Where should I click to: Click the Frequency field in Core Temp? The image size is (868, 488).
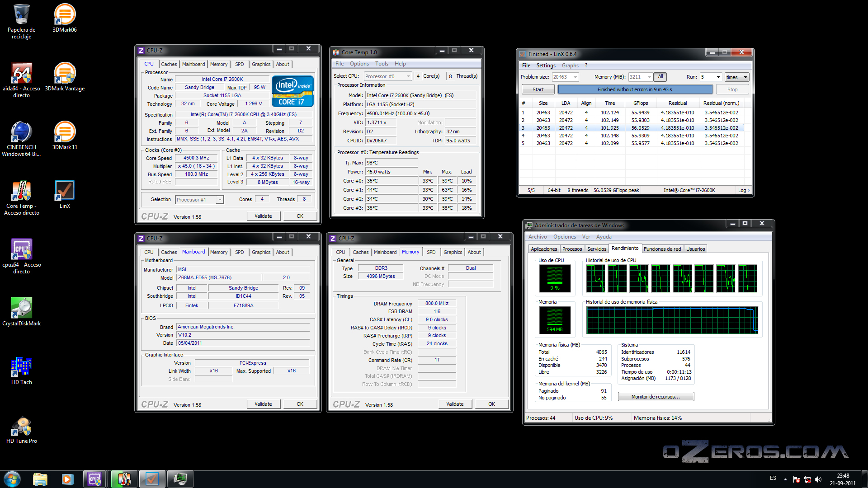[x=420, y=113]
